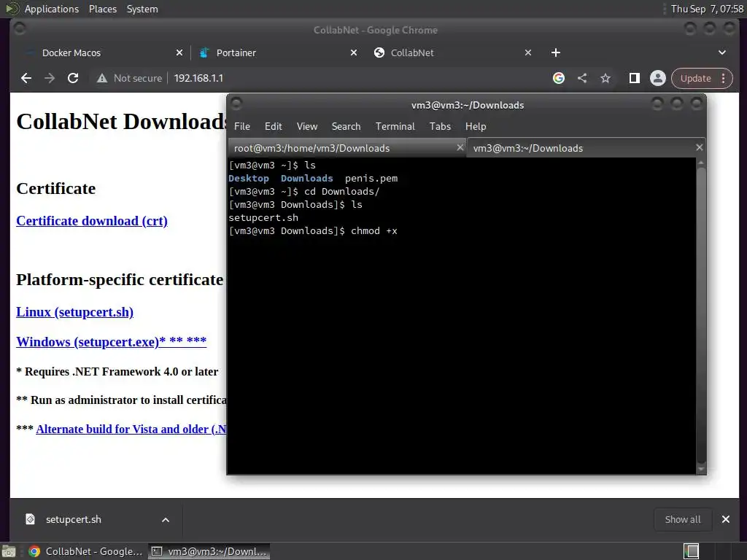The width and height of the screenshot is (747, 560).
Task: Click Show all downloads button
Action: pos(683,519)
